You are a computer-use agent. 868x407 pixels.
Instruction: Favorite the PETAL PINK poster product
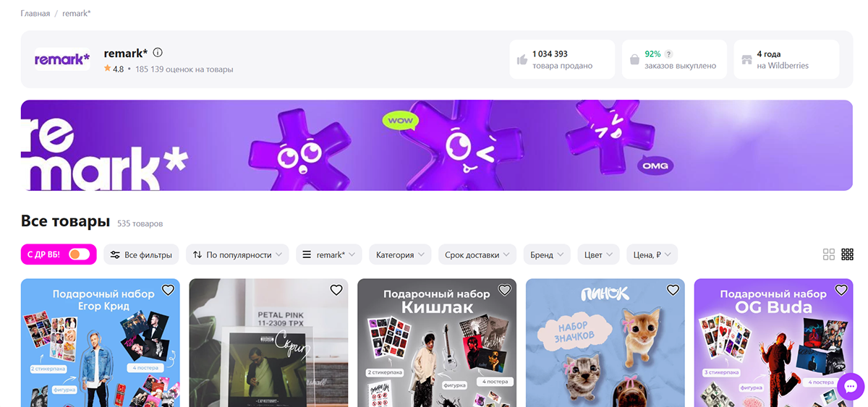[336, 290]
